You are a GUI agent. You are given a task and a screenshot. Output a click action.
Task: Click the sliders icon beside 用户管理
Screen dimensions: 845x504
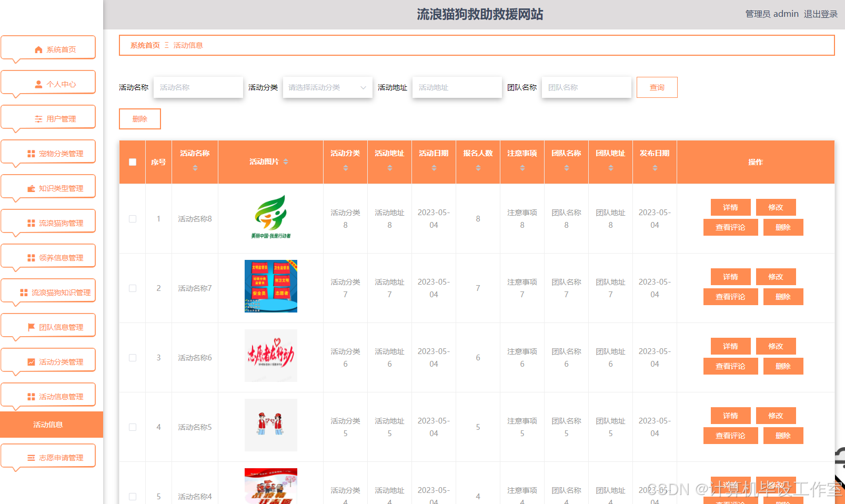(38, 119)
